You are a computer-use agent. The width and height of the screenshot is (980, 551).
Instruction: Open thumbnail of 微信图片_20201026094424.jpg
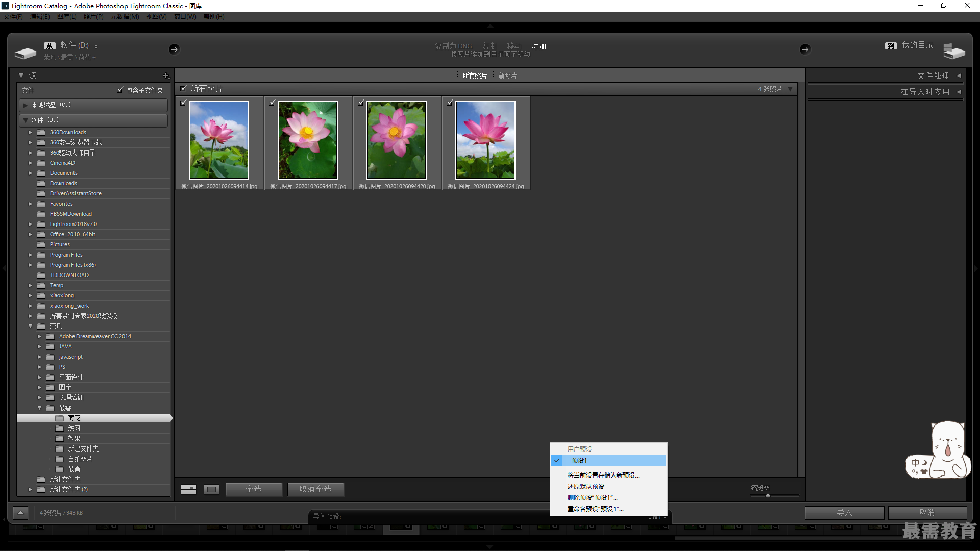point(485,140)
